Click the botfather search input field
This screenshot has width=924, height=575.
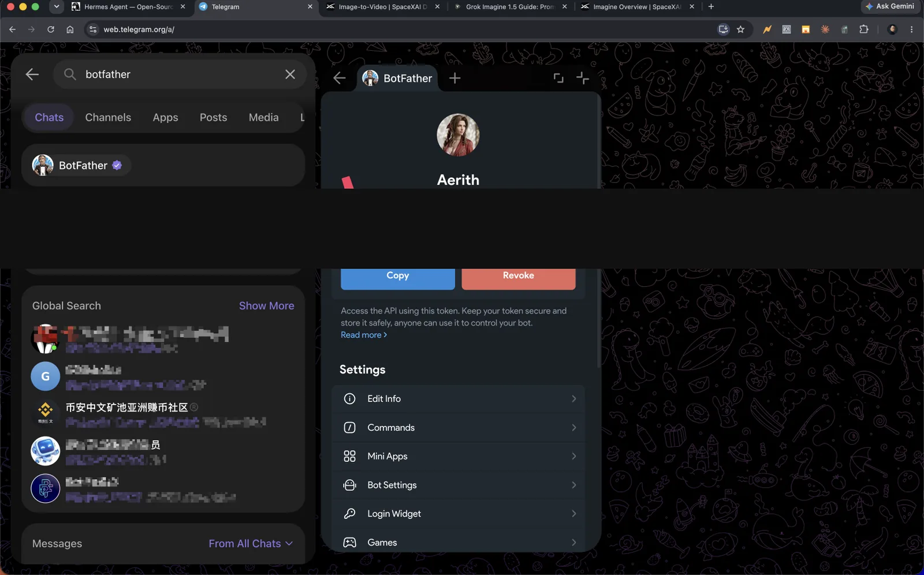tap(179, 74)
